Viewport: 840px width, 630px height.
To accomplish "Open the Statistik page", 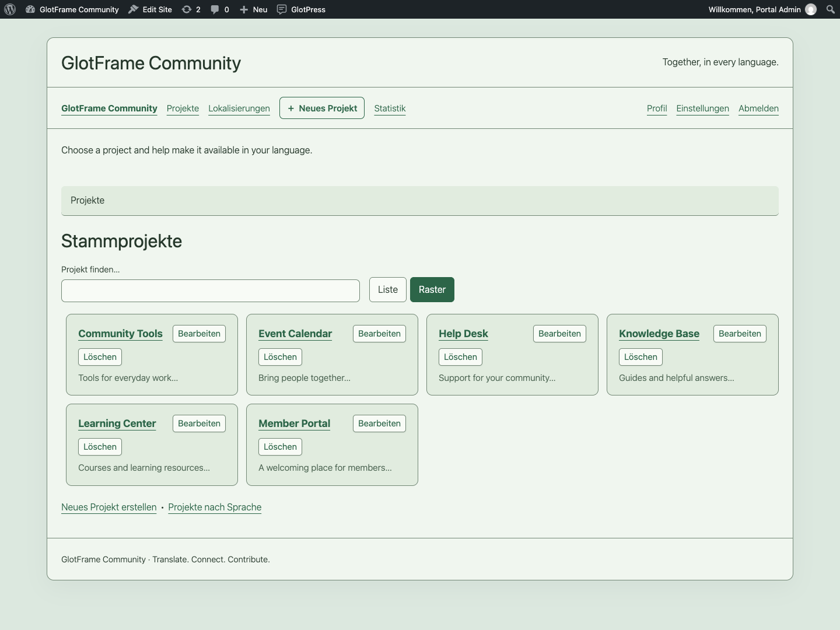I will pos(390,108).
